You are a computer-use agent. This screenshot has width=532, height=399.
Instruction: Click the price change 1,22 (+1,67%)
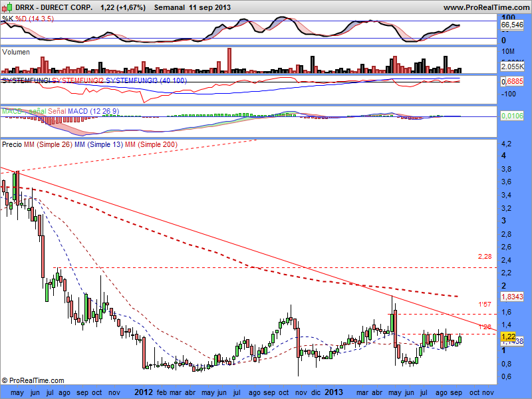click(123, 7)
